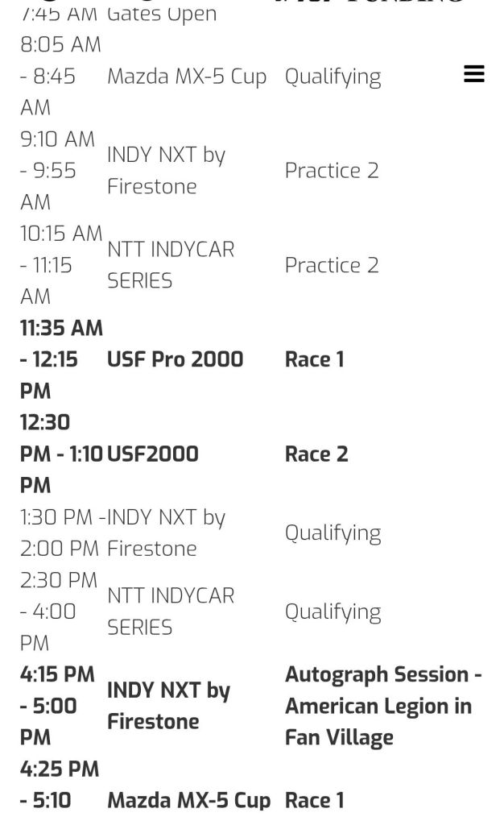
Task: Click the 4:15 PM - 5:00 PM time cell
Action: [57, 706]
